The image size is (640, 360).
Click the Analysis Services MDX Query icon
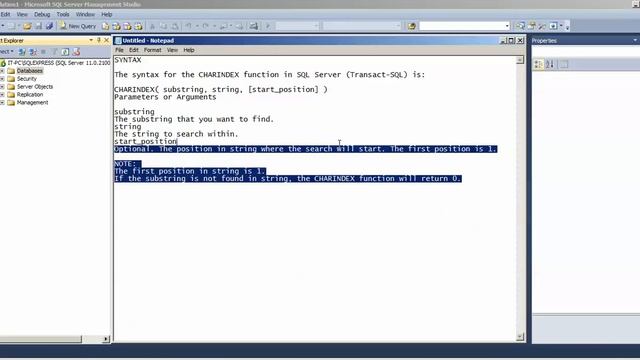[116, 26]
